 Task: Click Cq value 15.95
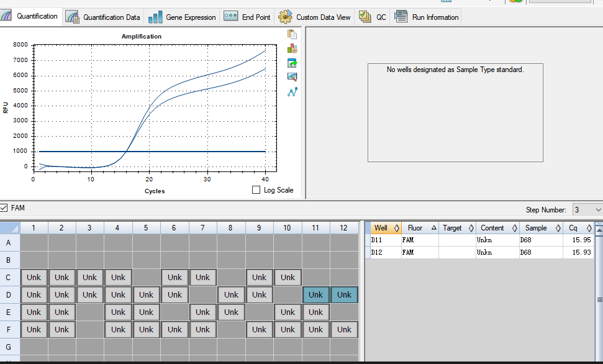tap(581, 240)
